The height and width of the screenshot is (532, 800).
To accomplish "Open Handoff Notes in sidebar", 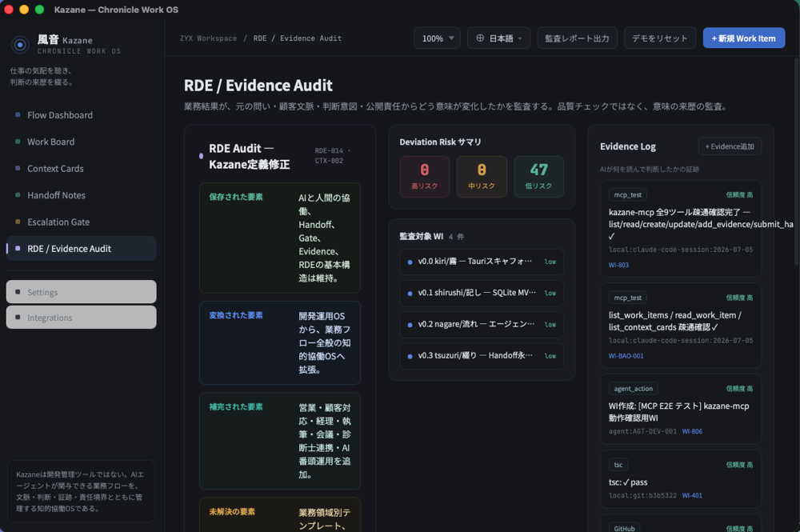I will click(81, 195).
